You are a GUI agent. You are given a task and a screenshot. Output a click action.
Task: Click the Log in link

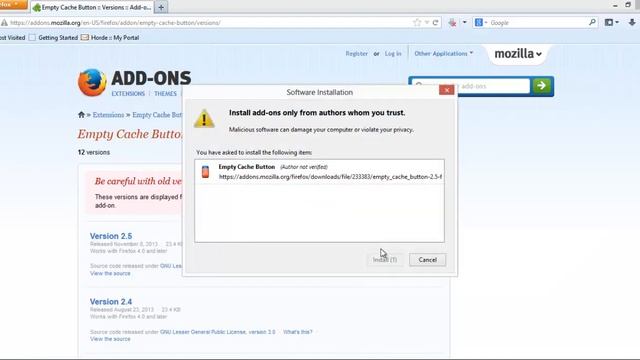(x=393, y=53)
